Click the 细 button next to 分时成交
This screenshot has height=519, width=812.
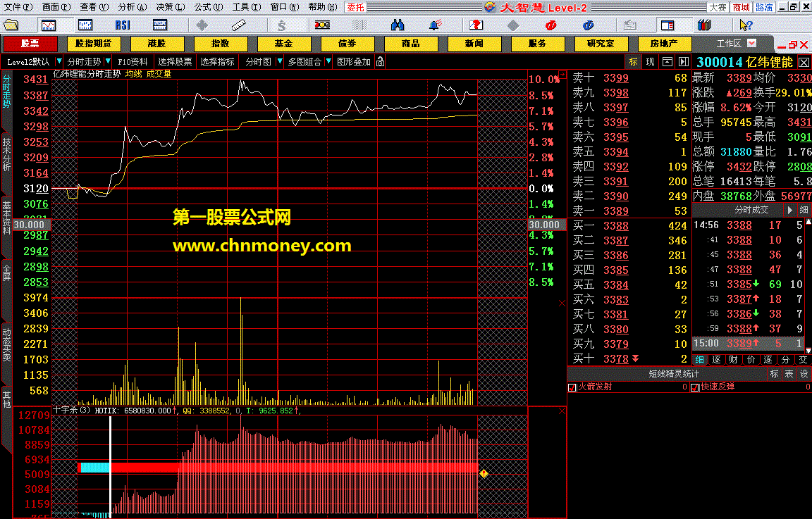804,210
